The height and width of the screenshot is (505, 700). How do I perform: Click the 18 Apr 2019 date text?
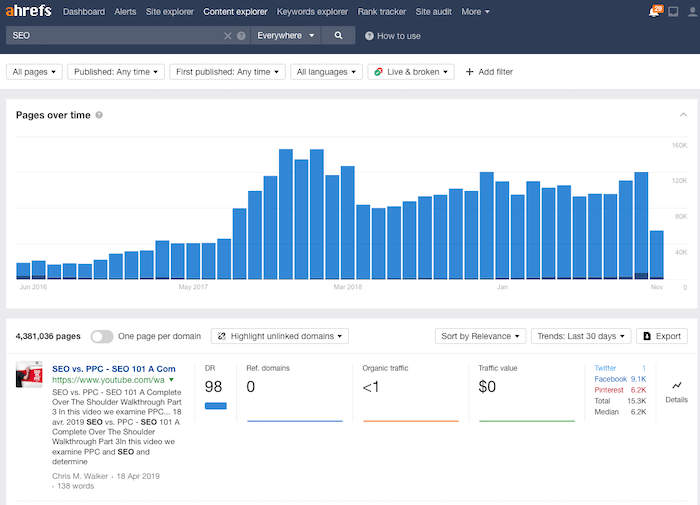[x=138, y=476]
